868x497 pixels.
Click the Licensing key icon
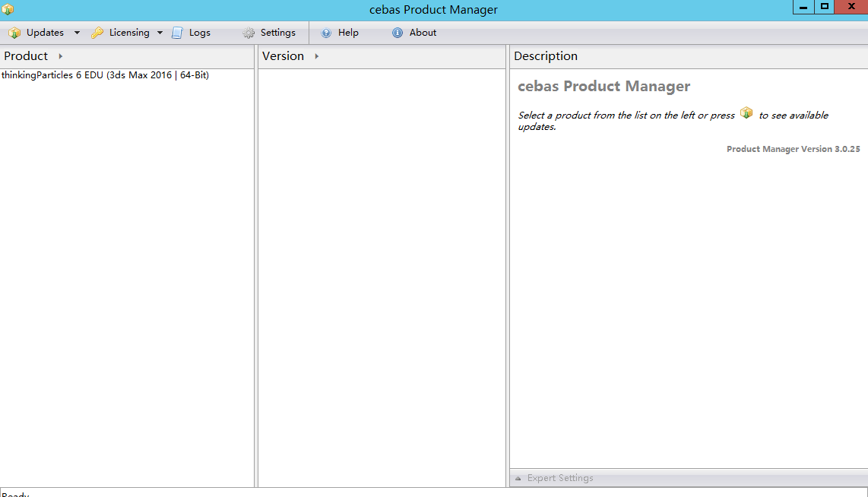point(97,33)
